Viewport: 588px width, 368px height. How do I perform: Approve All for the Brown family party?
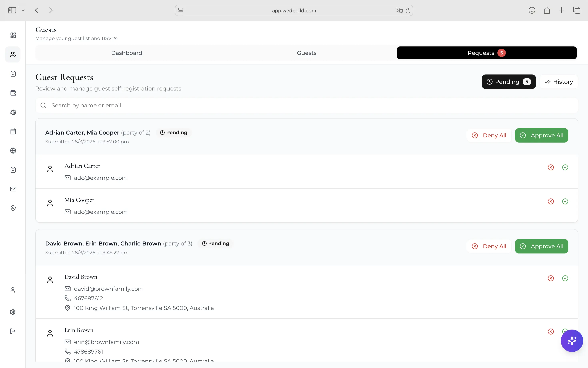click(542, 246)
